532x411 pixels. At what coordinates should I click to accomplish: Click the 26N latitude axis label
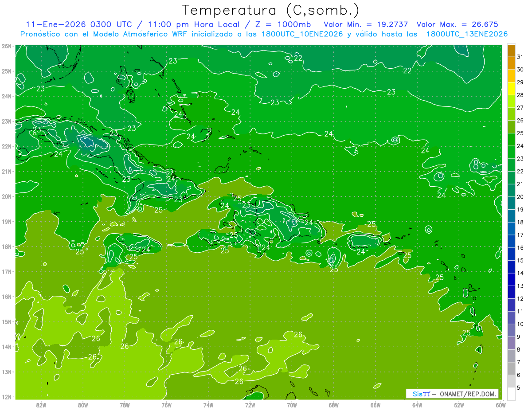point(7,46)
